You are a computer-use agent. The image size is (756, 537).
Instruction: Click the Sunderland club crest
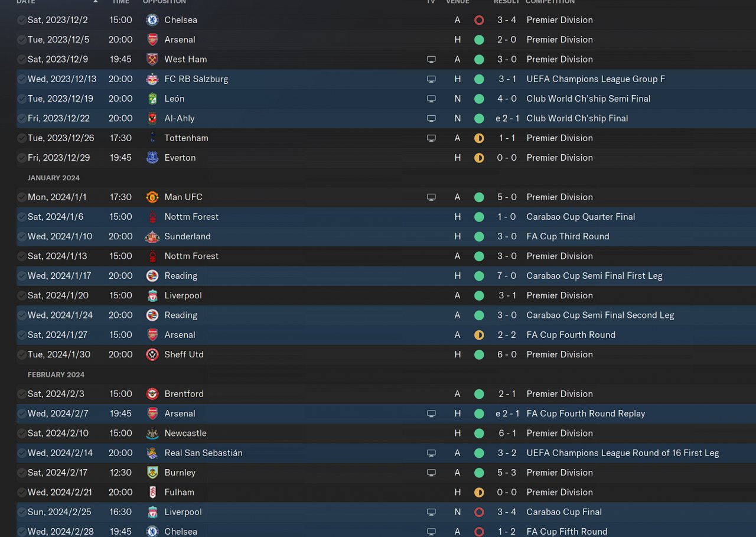point(152,236)
